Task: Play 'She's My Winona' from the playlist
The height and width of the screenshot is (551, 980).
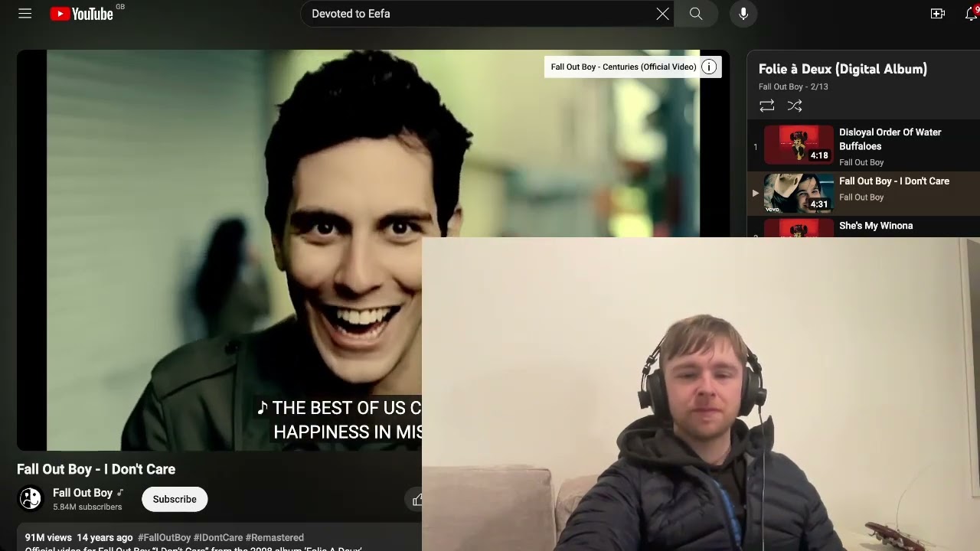Action: tap(876, 226)
